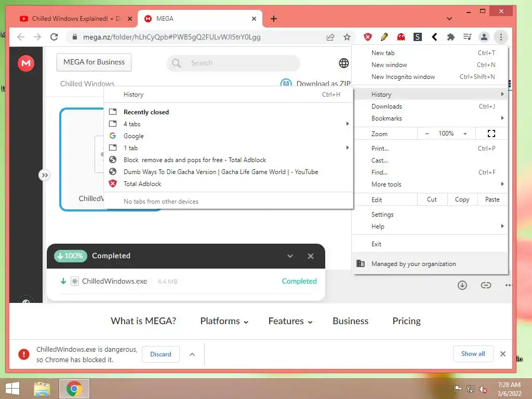Open the globe language selector

tap(344, 63)
